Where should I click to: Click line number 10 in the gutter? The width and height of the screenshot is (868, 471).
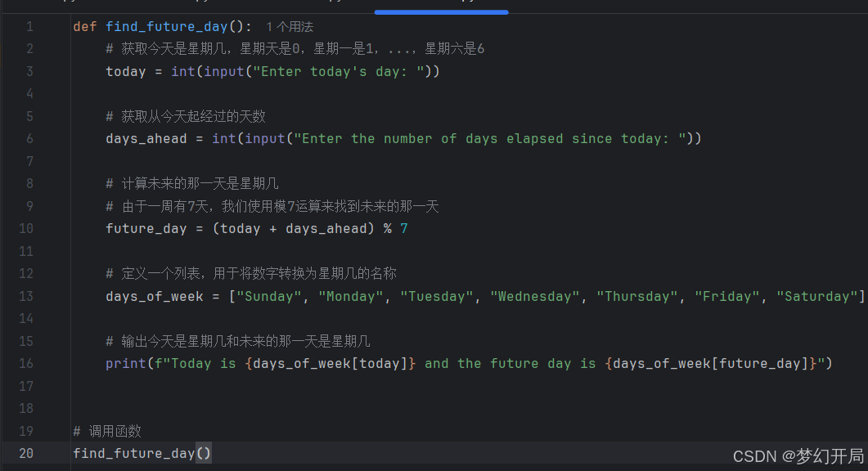tap(25, 228)
